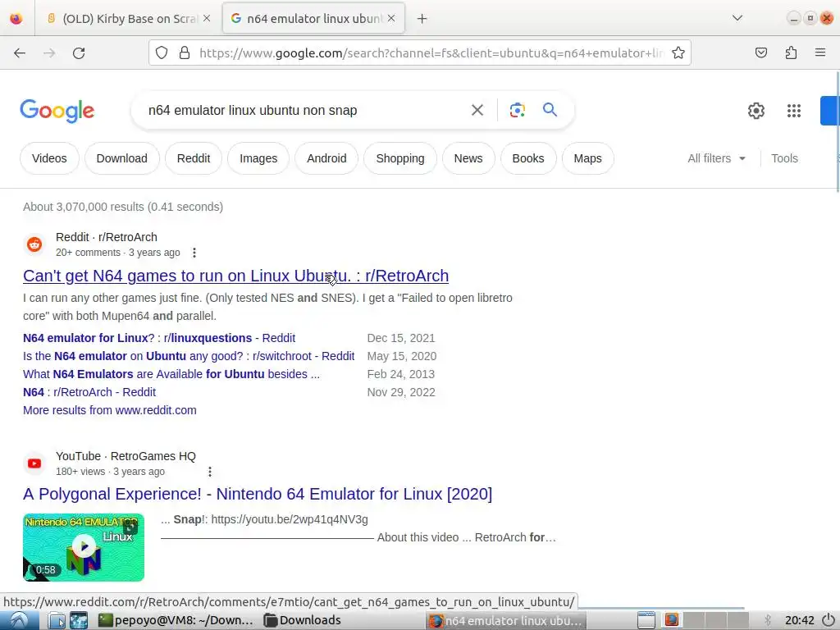Open N64 emulator for Linux r/linuxquestions link
The image size is (840, 630).
159,338
